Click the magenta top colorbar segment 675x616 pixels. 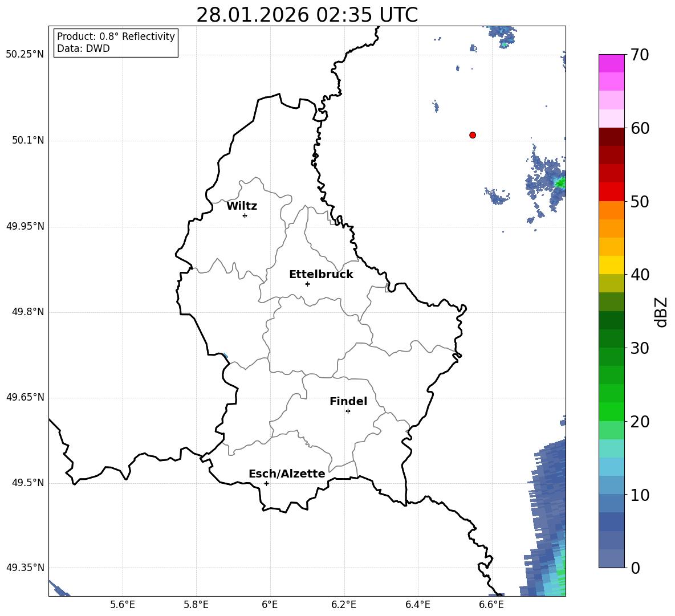pos(611,63)
